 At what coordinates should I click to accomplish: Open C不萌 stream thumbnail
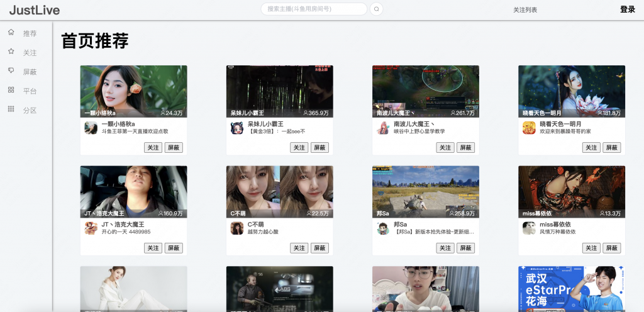(280, 192)
